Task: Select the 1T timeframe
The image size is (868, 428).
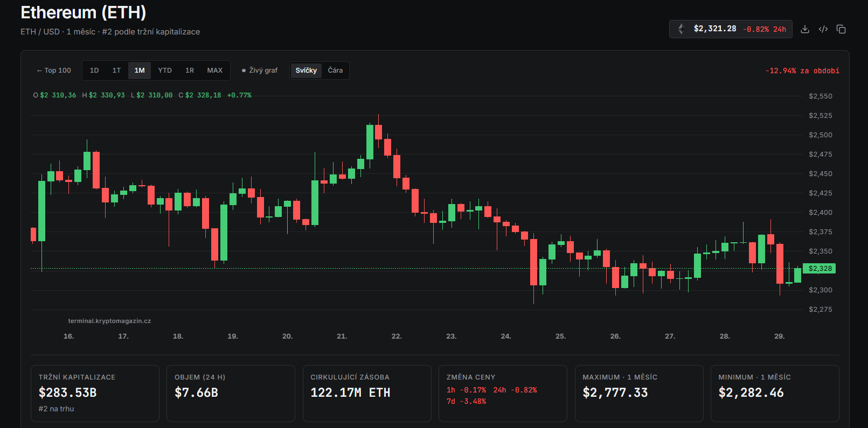Action: (116, 71)
